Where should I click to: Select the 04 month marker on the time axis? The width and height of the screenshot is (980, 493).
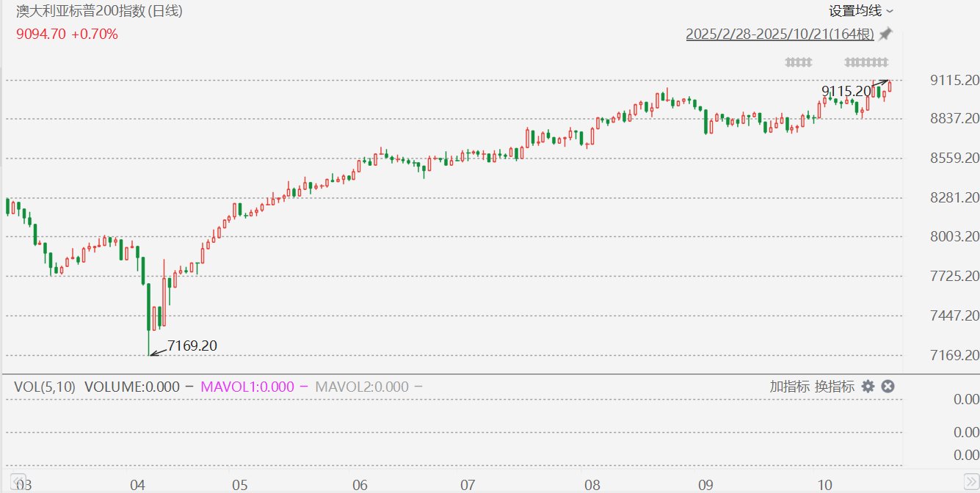[137, 485]
